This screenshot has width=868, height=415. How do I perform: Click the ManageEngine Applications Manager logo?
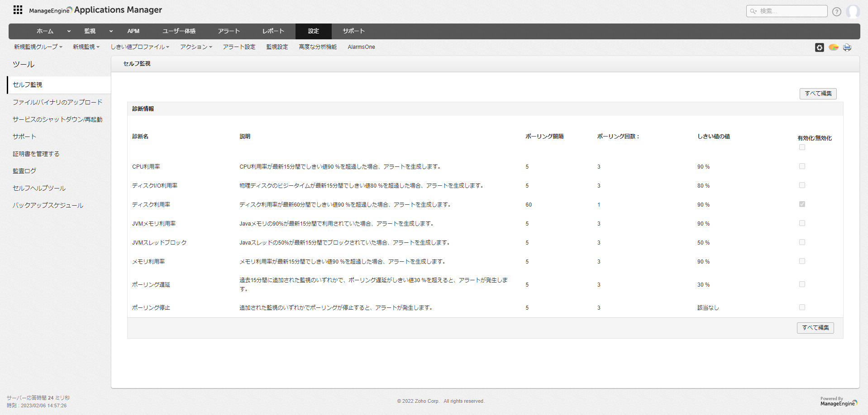[95, 10]
